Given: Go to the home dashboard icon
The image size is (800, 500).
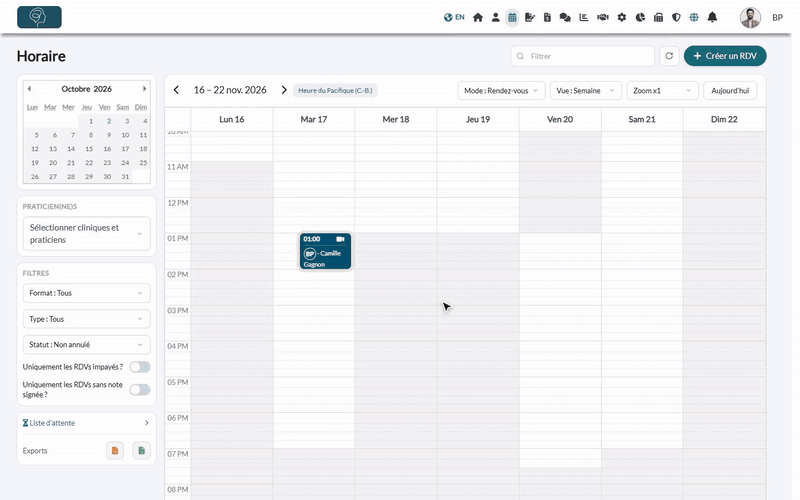Looking at the screenshot, I should coord(478,17).
